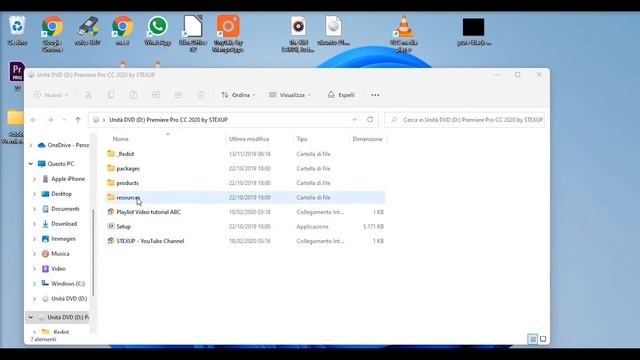Select the products folder

point(245,183)
